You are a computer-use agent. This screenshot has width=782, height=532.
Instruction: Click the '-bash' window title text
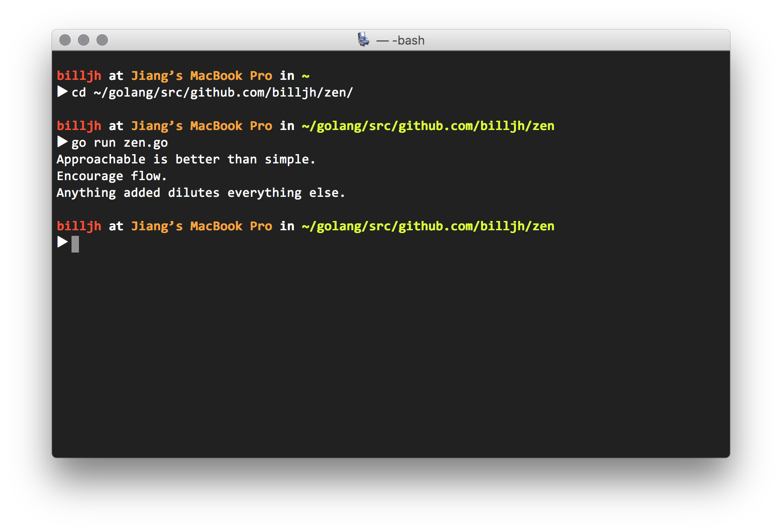click(400, 40)
